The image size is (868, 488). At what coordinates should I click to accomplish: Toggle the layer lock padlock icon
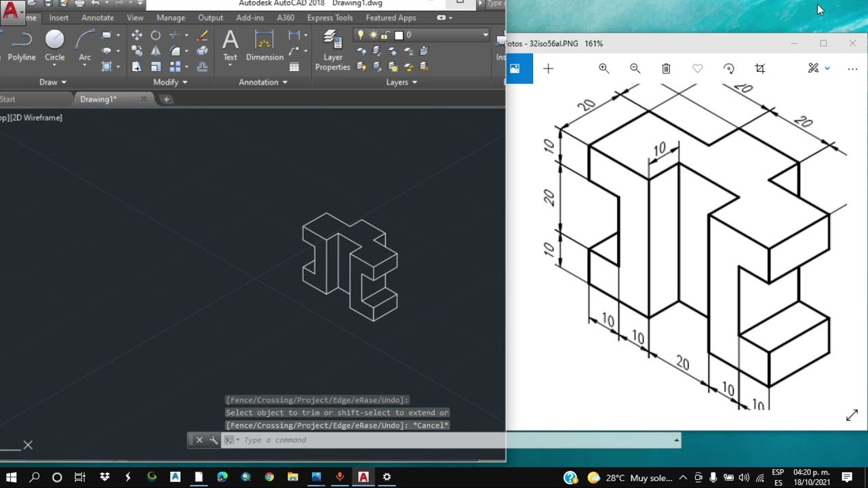tap(385, 35)
